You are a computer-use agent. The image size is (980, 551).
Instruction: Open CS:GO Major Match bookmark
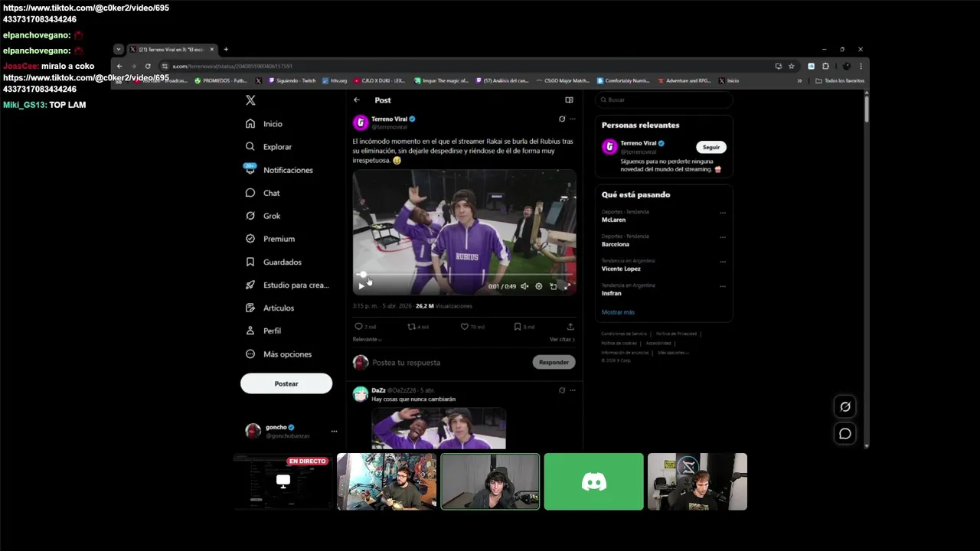click(x=563, y=80)
